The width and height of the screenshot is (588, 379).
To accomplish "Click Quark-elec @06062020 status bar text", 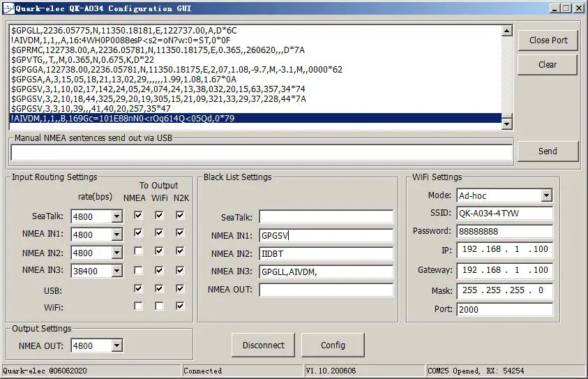I will click(x=45, y=371).
